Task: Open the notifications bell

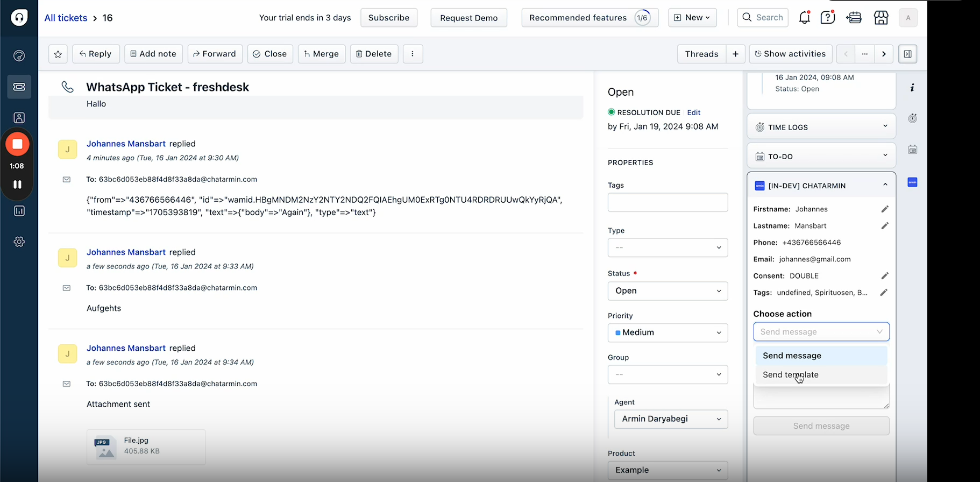Action: coord(804,18)
